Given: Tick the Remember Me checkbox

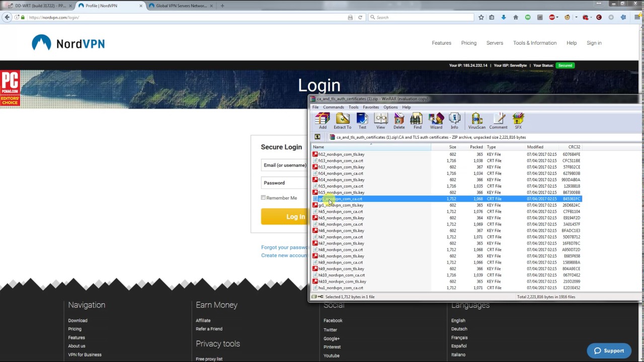Looking at the screenshot, I should 263,198.
